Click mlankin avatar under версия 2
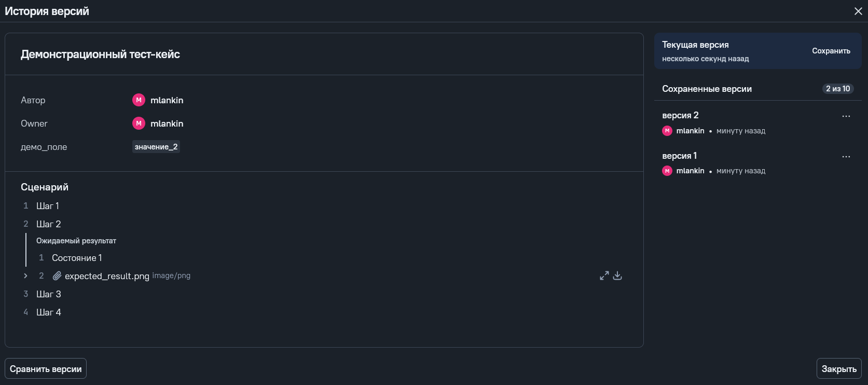This screenshot has height=385, width=868. 667,131
